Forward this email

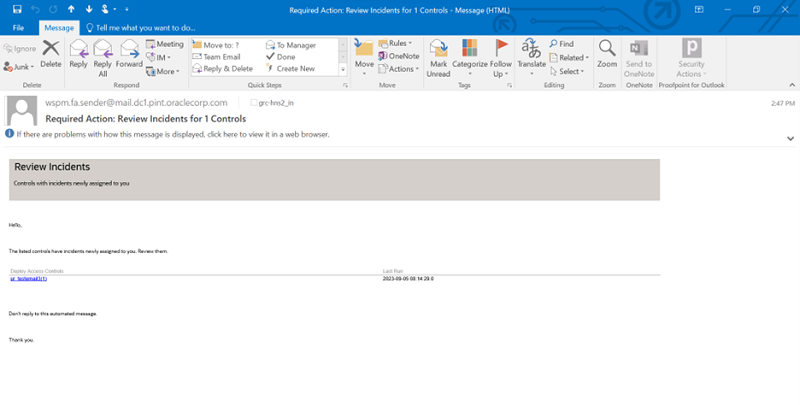coord(129,54)
